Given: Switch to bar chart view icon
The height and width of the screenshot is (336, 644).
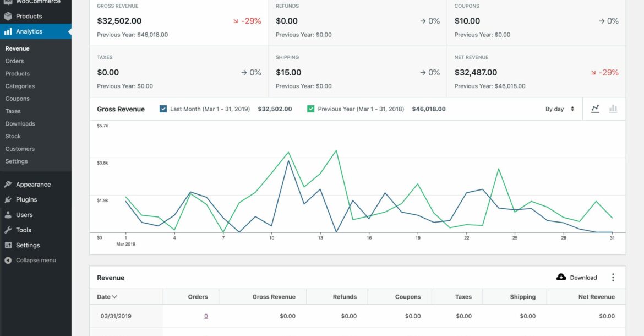Looking at the screenshot, I should [x=613, y=109].
